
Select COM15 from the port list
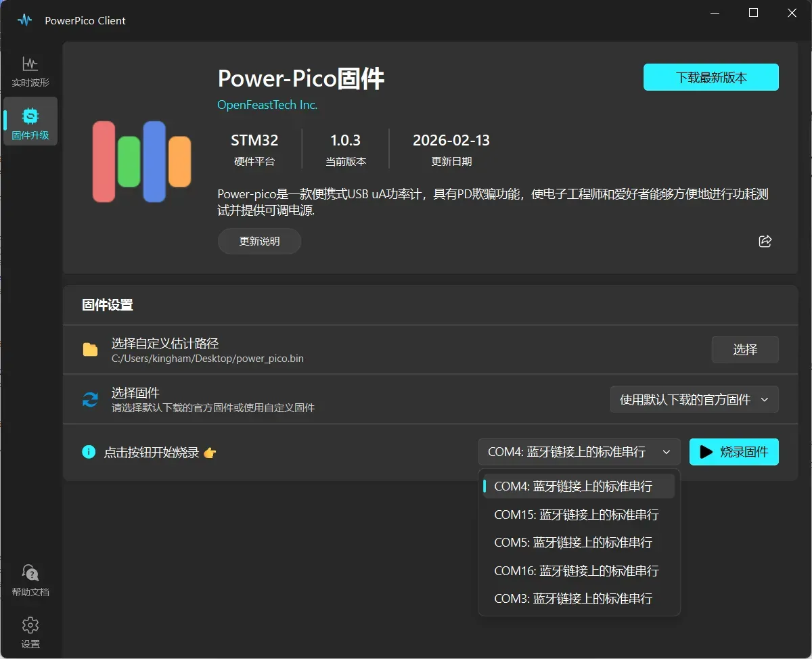tap(577, 515)
